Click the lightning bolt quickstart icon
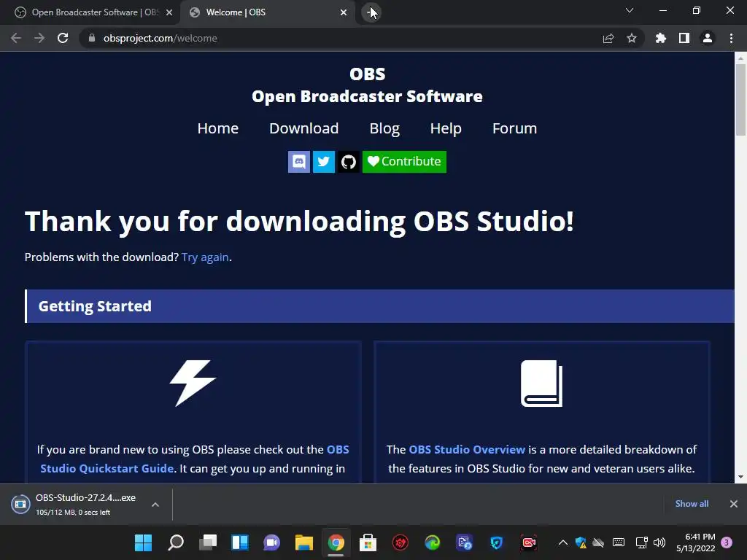747x560 pixels. [193, 383]
